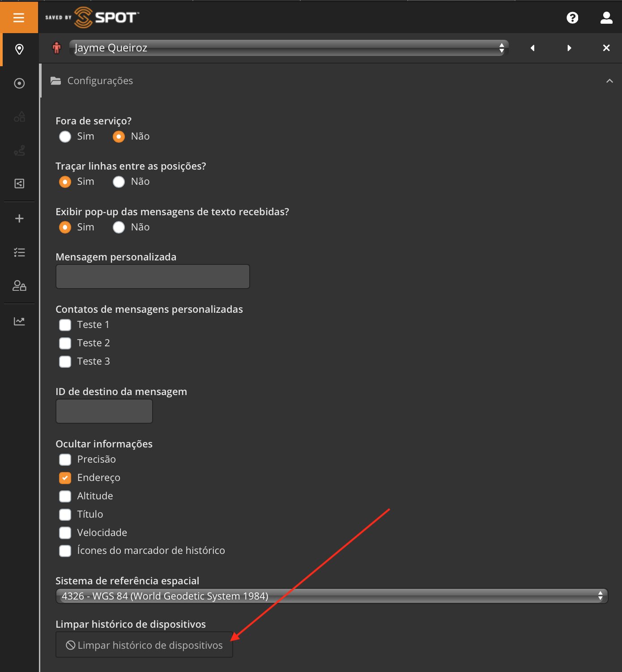Collapse the Configurações section
This screenshot has width=622, height=672.
609,81
